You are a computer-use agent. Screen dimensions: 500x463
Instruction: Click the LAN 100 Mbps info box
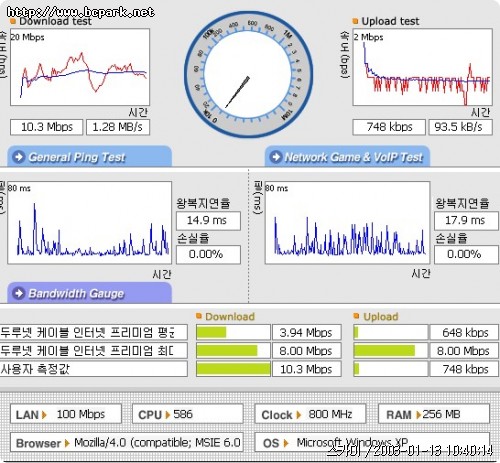click(66, 414)
